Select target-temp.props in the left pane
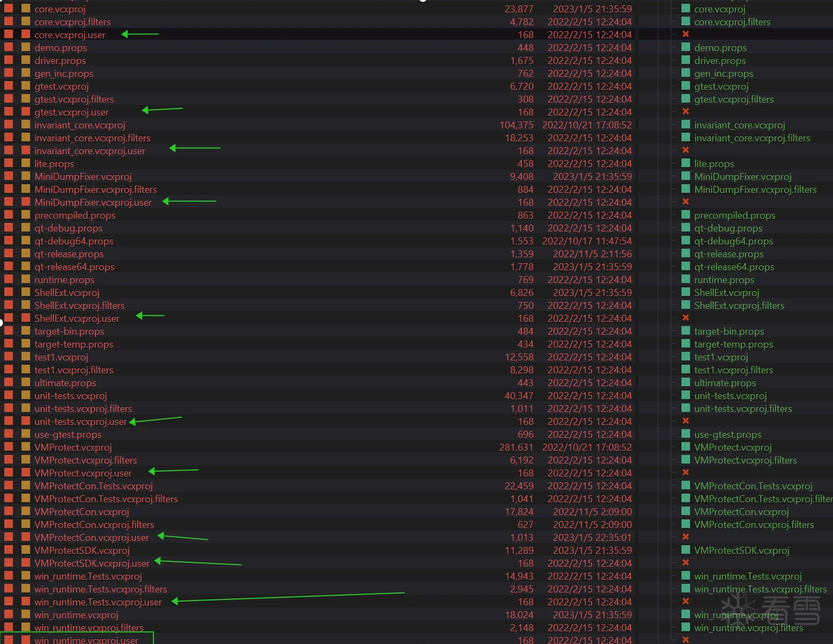The height and width of the screenshot is (644, 833). (74, 344)
